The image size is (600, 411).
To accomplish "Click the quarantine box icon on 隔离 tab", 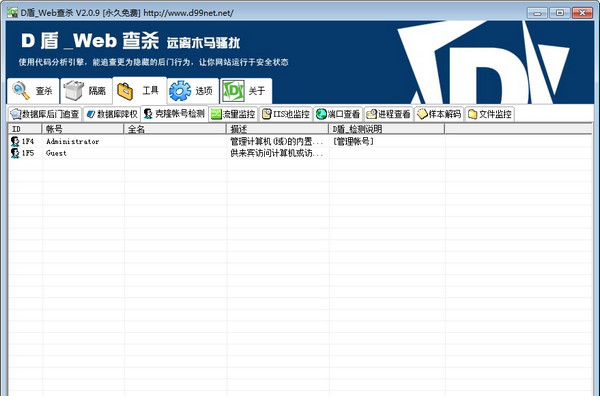I will 73,91.
